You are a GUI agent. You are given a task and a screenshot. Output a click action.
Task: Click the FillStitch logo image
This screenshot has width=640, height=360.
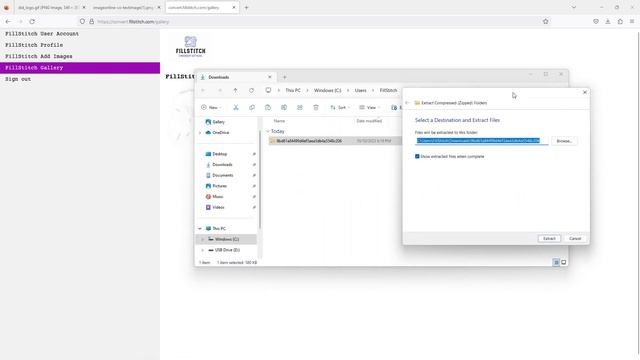[191, 46]
